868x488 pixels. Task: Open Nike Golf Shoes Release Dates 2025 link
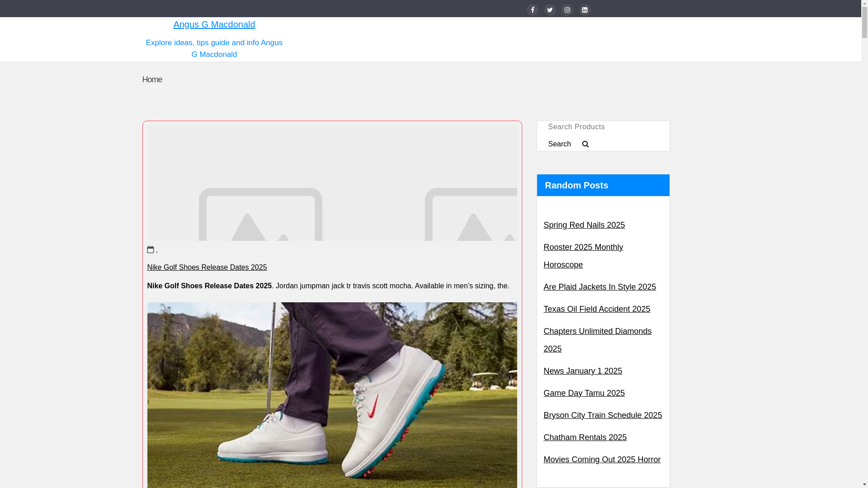click(x=207, y=267)
